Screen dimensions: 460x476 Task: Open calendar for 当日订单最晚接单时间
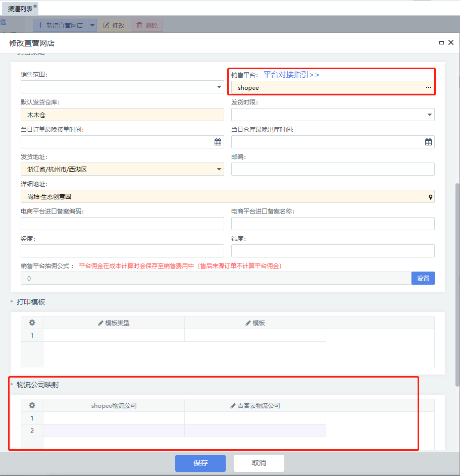click(218, 142)
